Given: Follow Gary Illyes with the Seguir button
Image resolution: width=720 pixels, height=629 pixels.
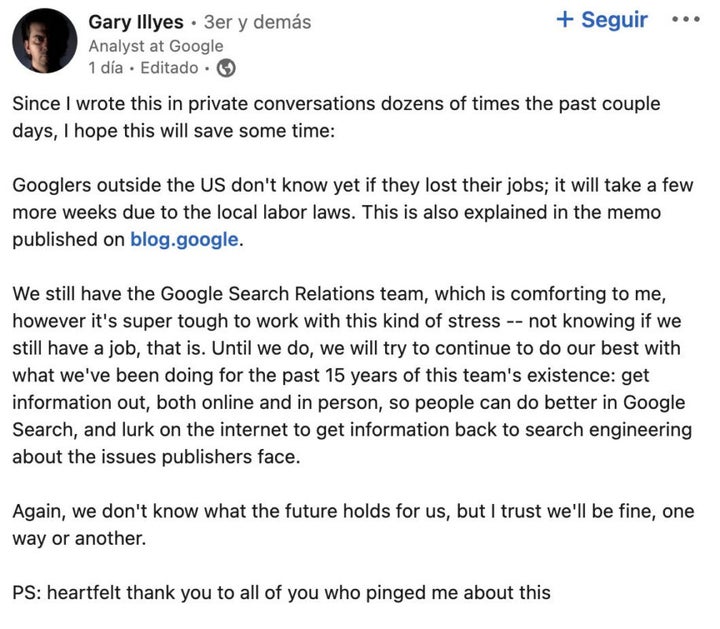Looking at the screenshot, I should [x=602, y=20].
